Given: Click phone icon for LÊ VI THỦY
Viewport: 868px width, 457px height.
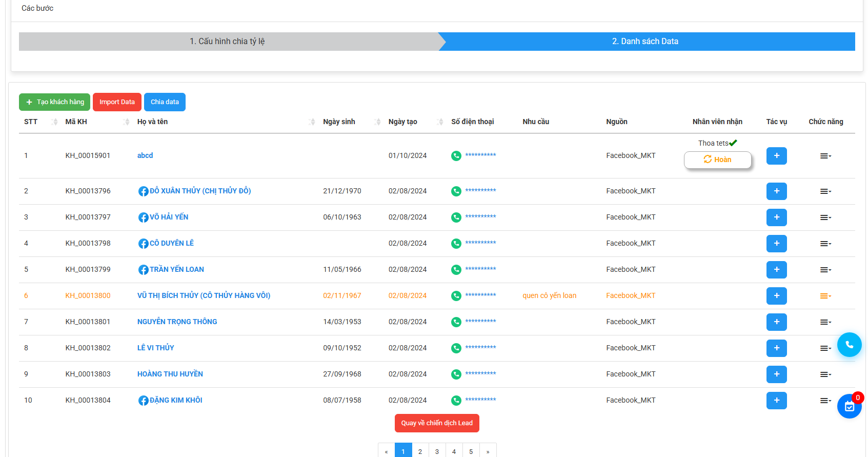Looking at the screenshot, I should coord(456,348).
